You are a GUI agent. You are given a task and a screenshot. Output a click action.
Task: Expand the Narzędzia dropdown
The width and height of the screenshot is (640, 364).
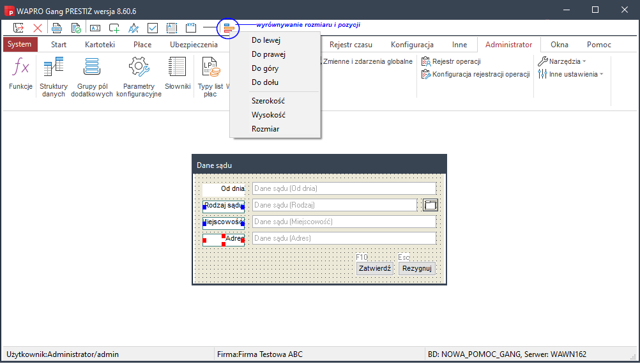tap(562, 61)
